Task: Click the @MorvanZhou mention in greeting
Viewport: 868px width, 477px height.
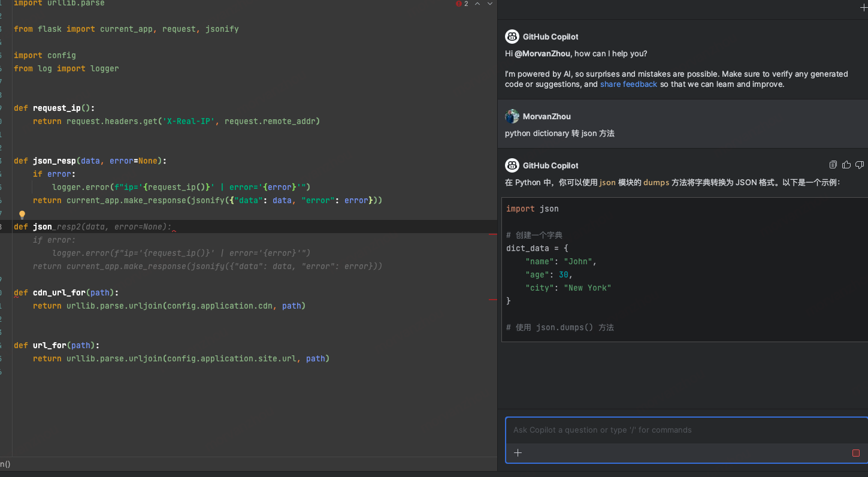Action: pyautogui.click(x=543, y=54)
